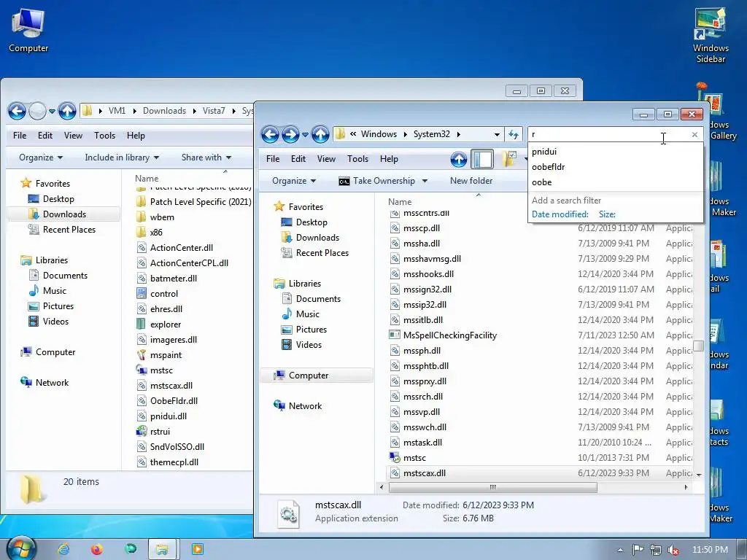Open recent pages dropdown in System32 window
The width and height of the screenshot is (747, 560).
(x=305, y=135)
